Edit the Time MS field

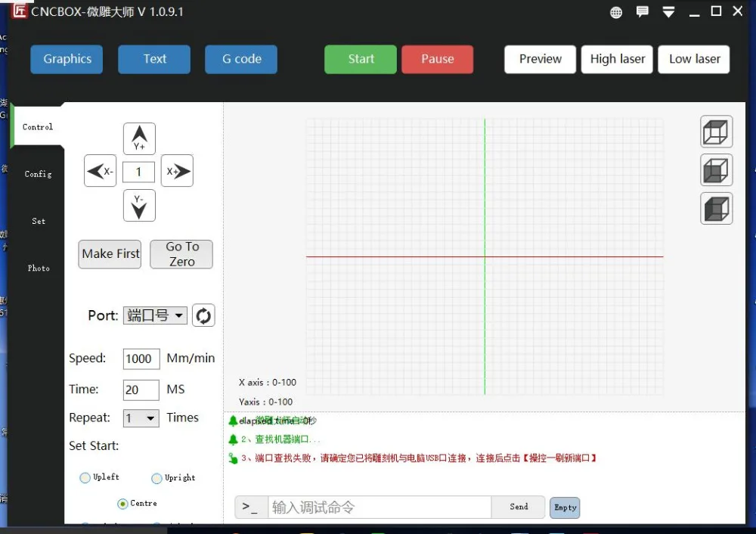(141, 390)
